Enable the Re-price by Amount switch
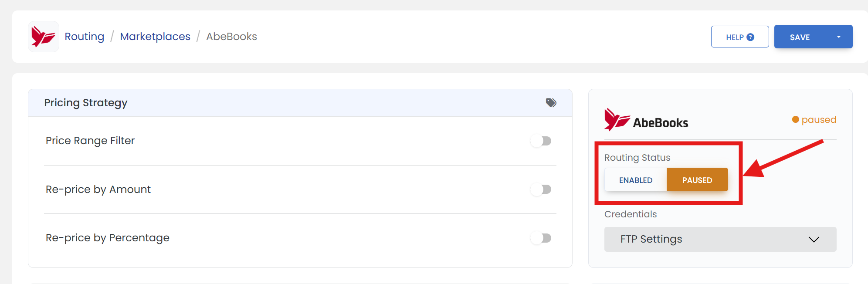 (541, 189)
